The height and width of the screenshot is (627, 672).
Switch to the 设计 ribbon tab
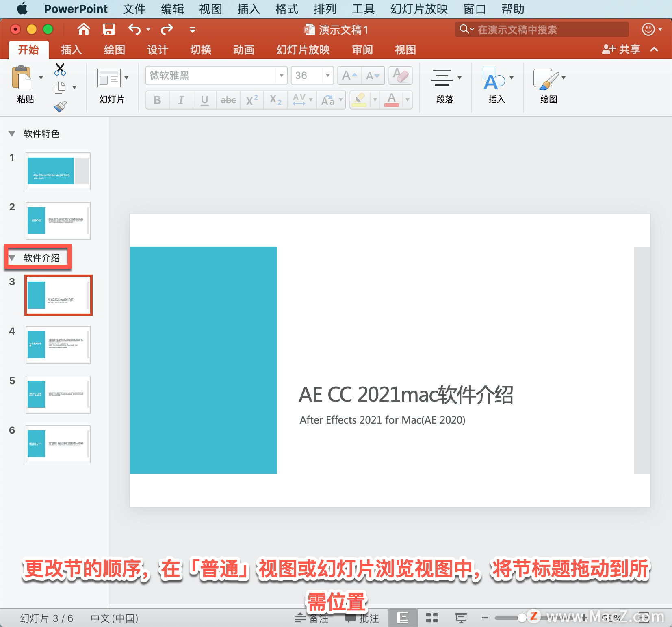click(x=158, y=50)
